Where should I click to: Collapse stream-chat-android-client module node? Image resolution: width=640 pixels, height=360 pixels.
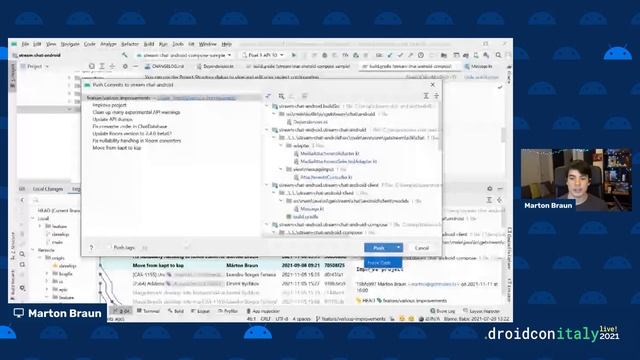click(267, 185)
